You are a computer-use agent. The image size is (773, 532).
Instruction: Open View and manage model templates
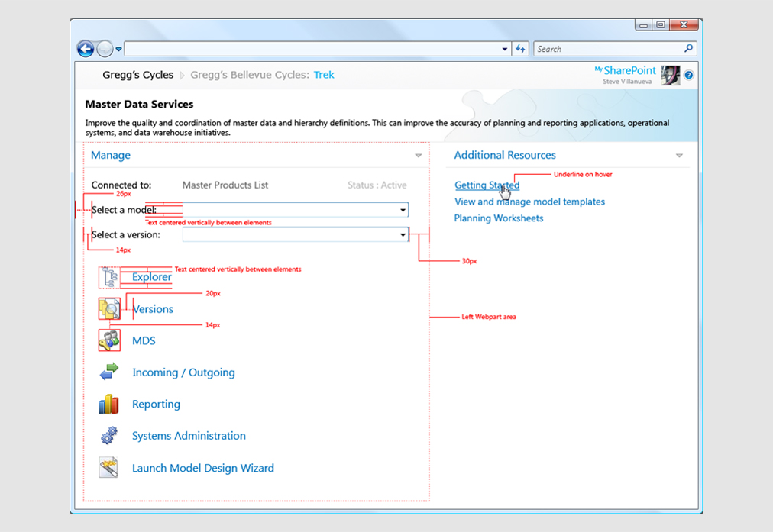coord(529,202)
